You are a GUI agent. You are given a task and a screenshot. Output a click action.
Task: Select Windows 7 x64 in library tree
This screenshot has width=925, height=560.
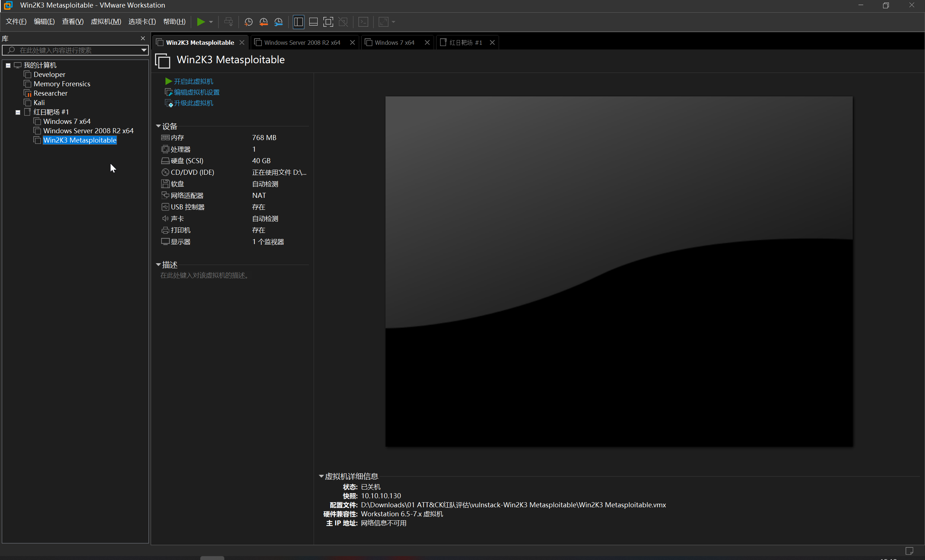pyautogui.click(x=67, y=122)
